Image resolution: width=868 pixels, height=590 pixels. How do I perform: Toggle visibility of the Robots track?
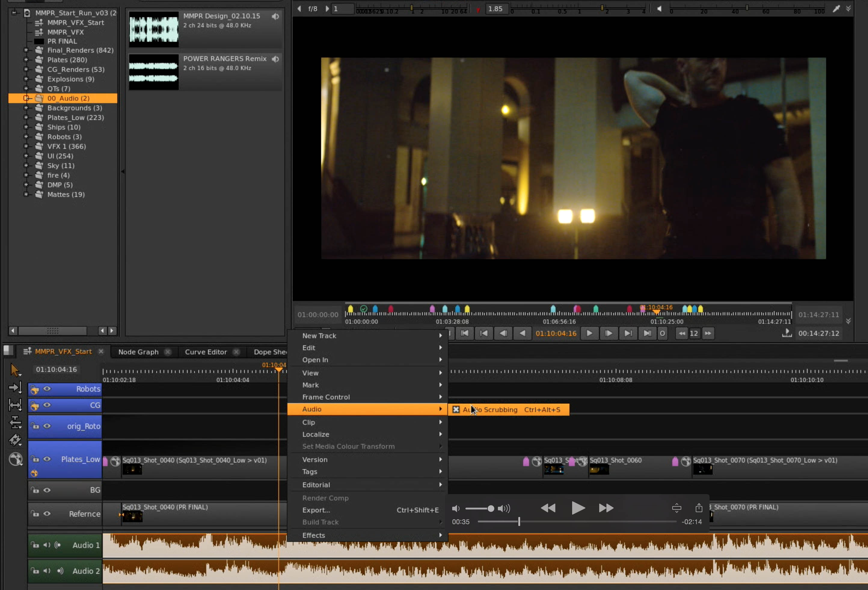[47, 389]
